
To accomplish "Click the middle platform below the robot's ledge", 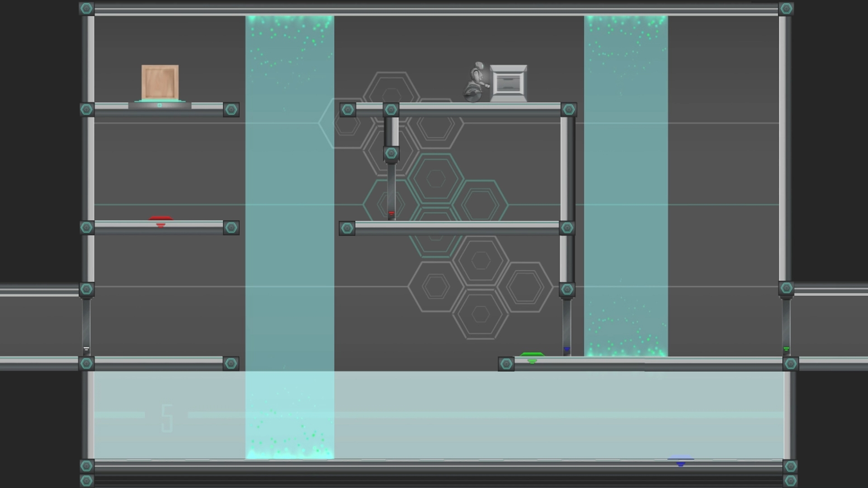I will (x=457, y=228).
